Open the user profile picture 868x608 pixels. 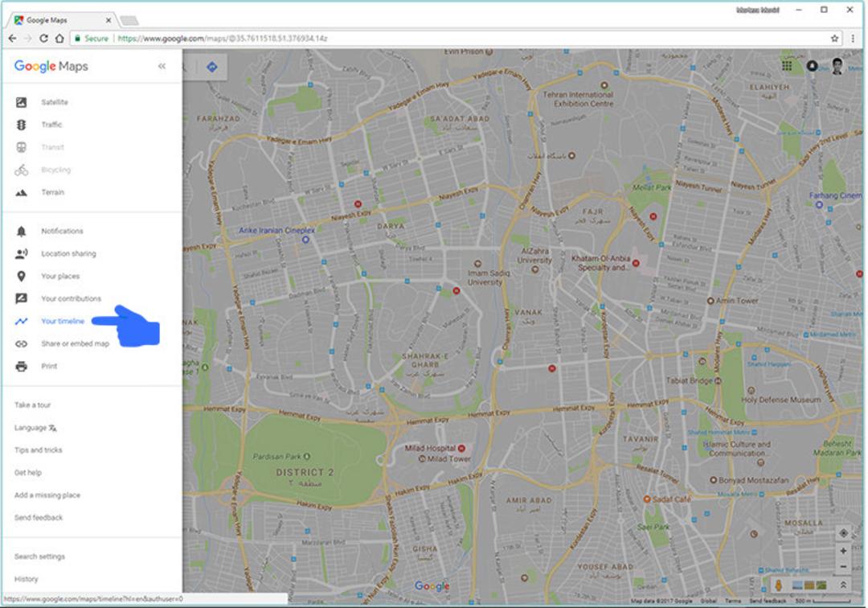click(837, 67)
